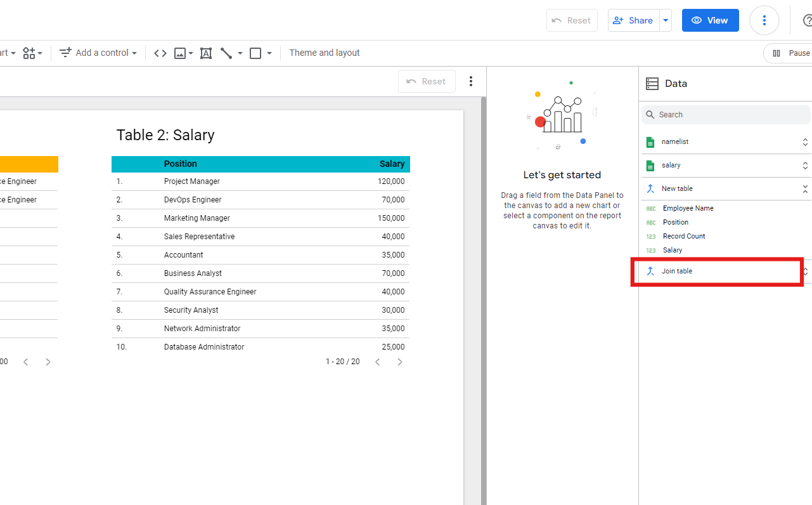Expand the salary data source
Viewport: 812px width, 505px height.
coord(804,166)
